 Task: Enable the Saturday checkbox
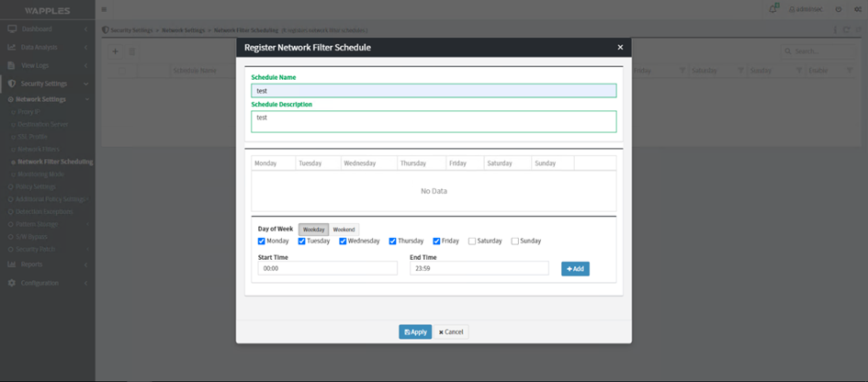(471, 242)
